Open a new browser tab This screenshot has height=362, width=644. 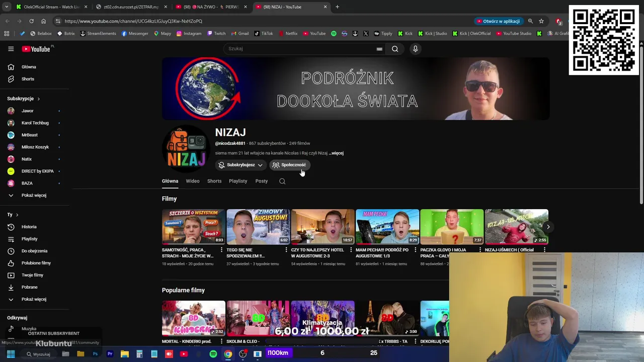point(337,7)
